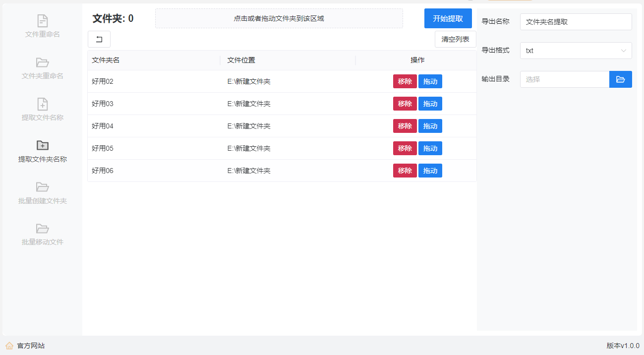Click the 清空列表 button
The width and height of the screenshot is (644, 355).
coord(455,39)
